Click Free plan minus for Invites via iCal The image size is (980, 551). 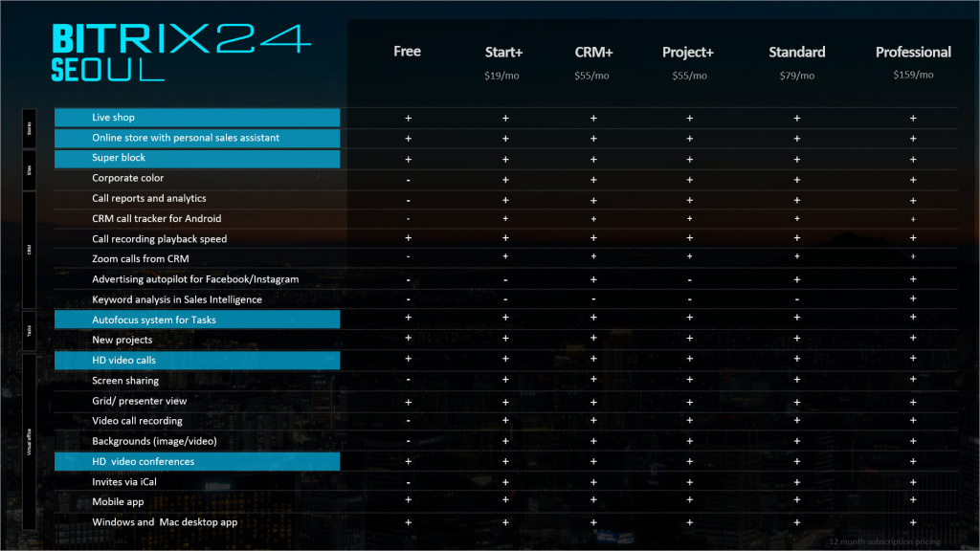click(408, 483)
